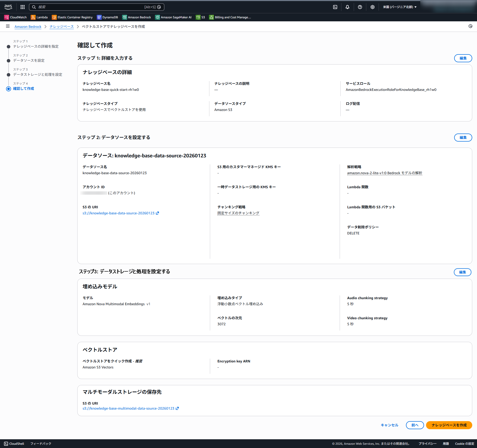477x448 pixels.
Task: Open the help question mark menu
Action: 360,7
